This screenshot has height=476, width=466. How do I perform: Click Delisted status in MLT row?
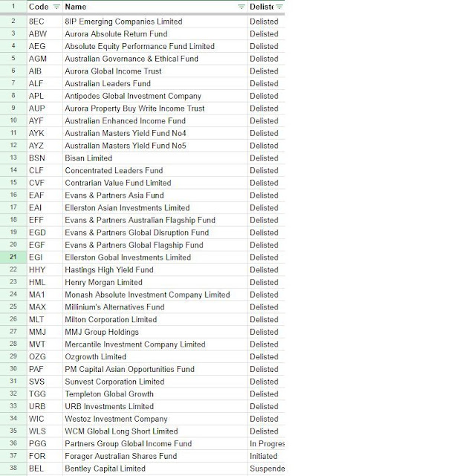266,320
